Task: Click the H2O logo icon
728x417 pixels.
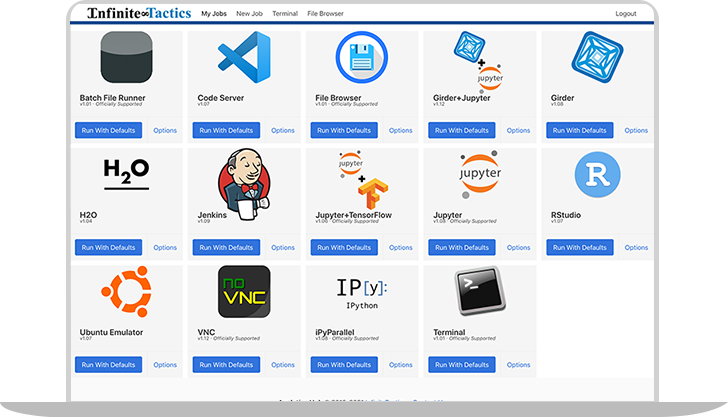Action: click(x=126, y=174)
